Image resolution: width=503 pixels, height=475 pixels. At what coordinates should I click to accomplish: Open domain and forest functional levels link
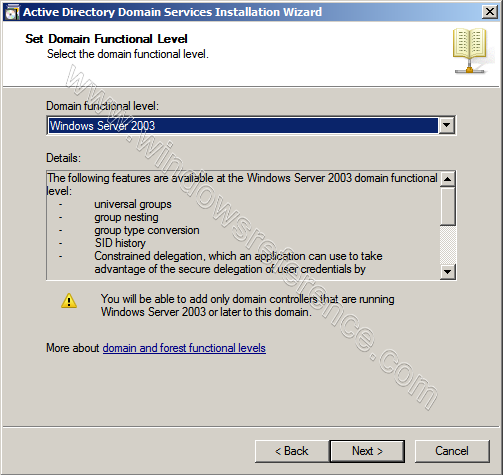[184, 348]
